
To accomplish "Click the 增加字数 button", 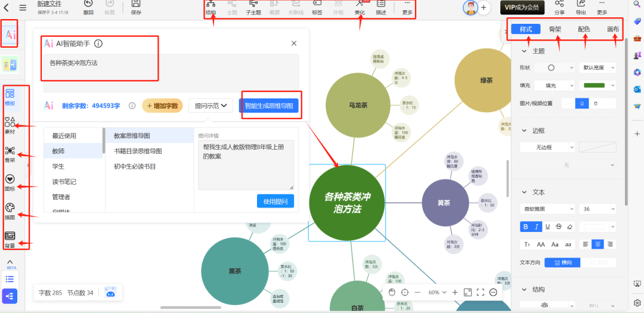I will 162,106.
